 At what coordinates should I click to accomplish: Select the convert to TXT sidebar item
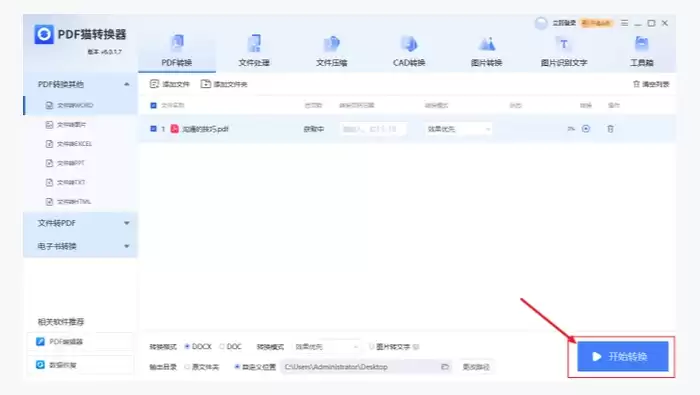pyautogui.click(x=80, y=182)
